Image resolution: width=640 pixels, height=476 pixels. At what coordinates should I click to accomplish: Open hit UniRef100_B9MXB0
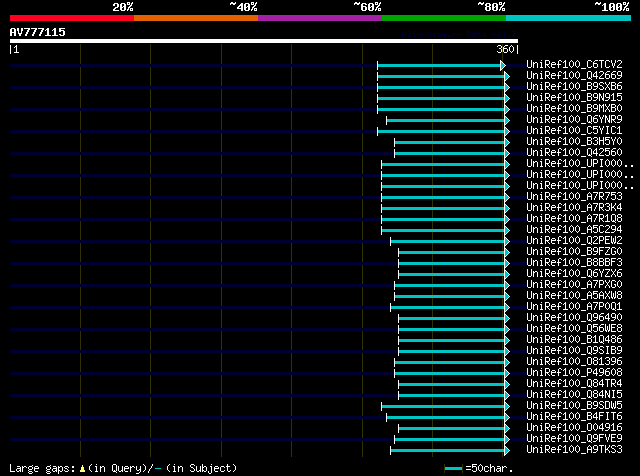click(574, 109)
